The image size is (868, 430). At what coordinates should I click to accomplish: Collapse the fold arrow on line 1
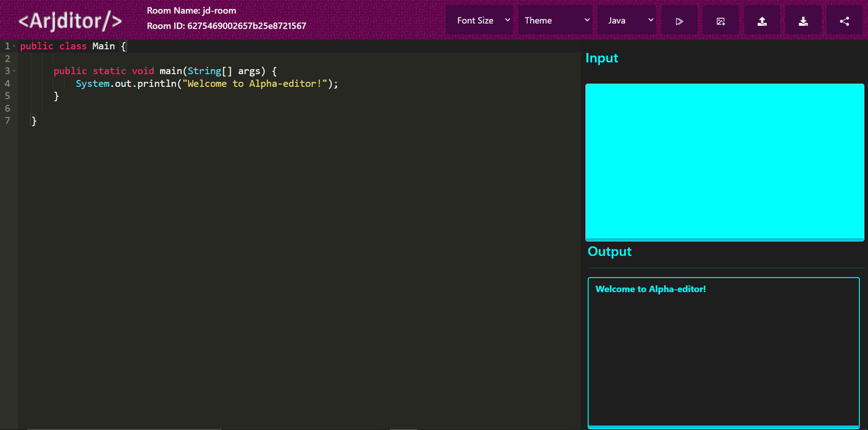pyautogui.click(x=14, y=46)
